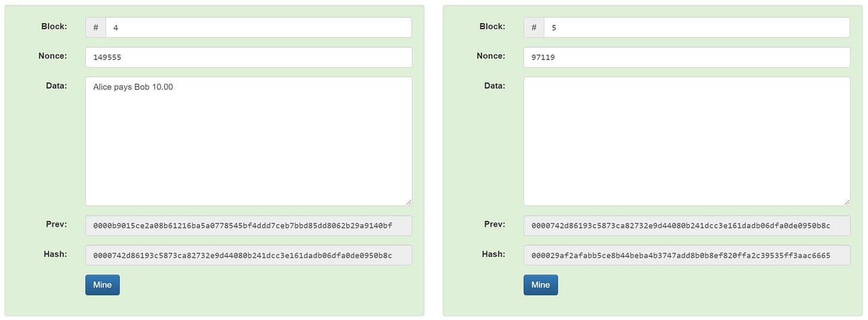
Task: Click the # symbol beside block number 4
Action: click(95, 28)
